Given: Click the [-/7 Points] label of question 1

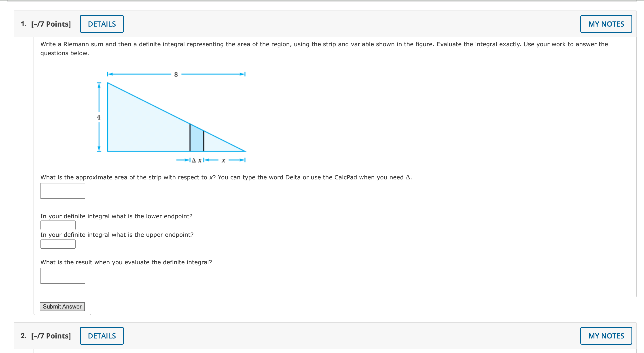Looking at the screenshot, I should coord(51,24).
